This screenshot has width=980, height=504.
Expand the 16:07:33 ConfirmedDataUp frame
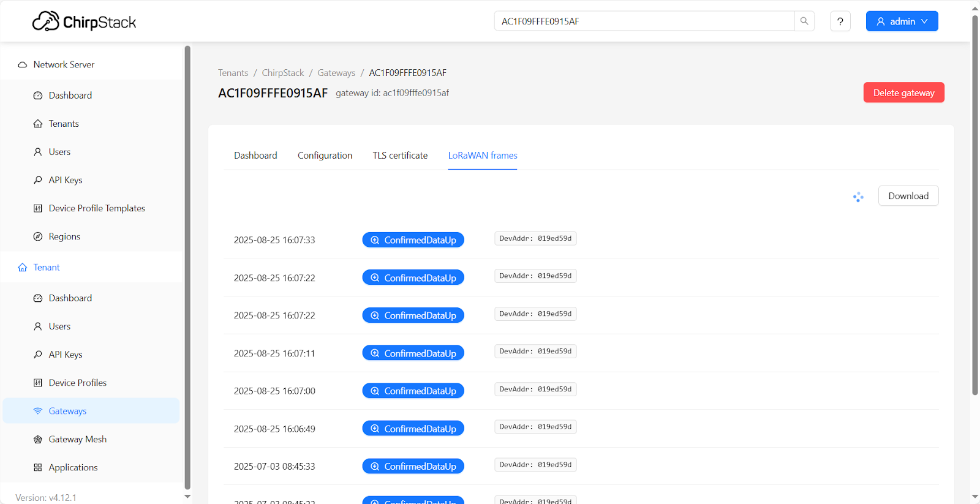[413, 240]
